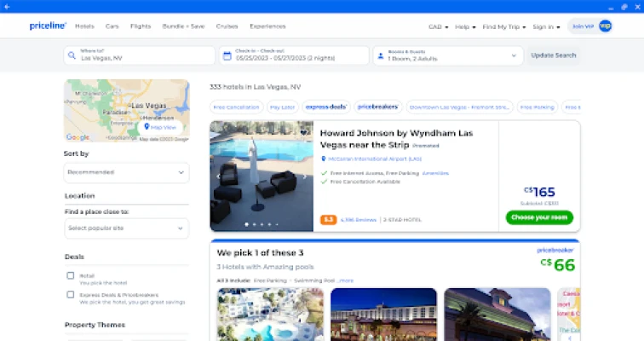
Task: Click the Priceline logo
Action: point(48,26)
